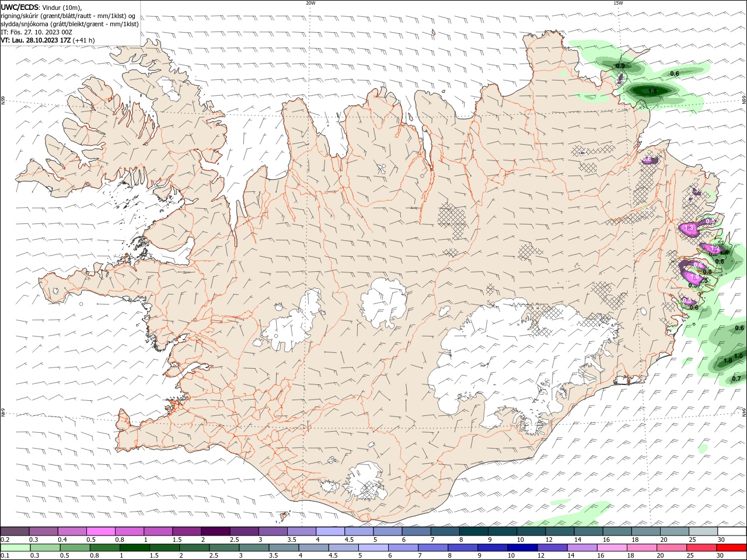The width and height of the screenshot is (747, 560).
Task: Pick the lower-row pink swatch labeled 18
Action: [x=642, y=548]
